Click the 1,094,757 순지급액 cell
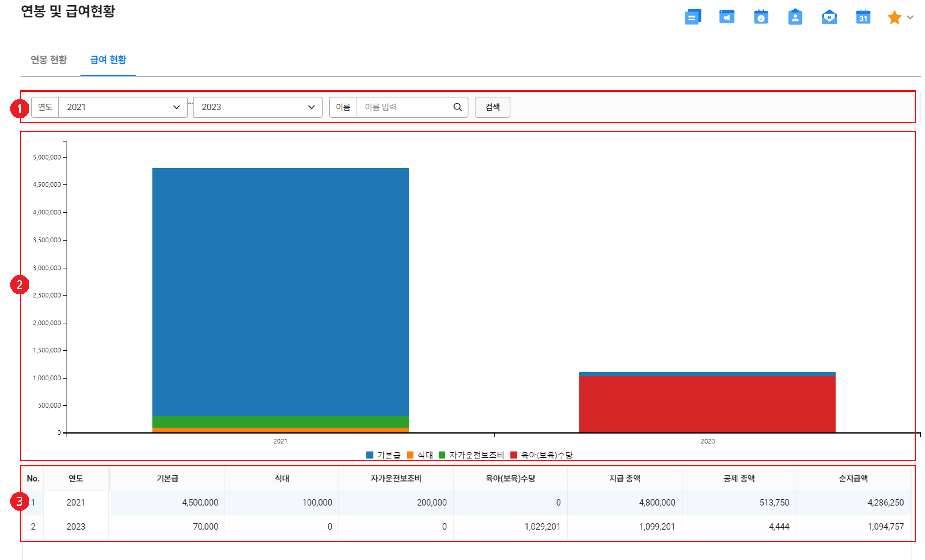 pyautogui.click(x=853, y=527)
